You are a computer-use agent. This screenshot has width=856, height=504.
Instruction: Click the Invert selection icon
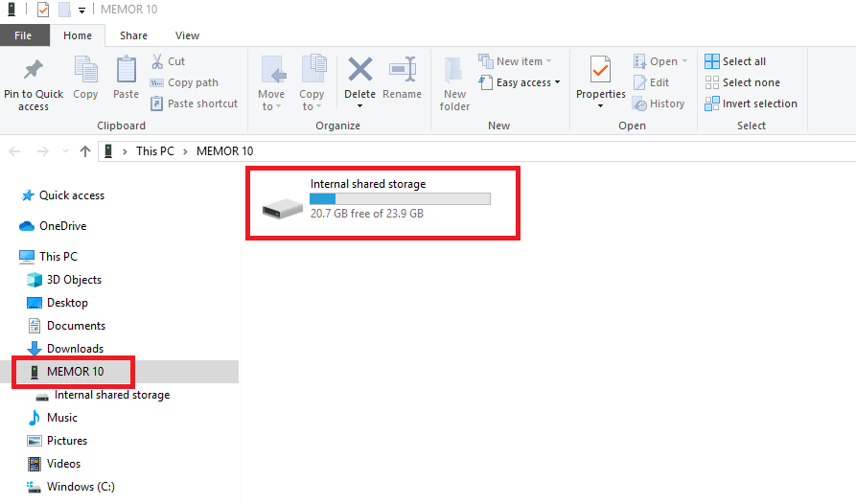pos(712,103)
